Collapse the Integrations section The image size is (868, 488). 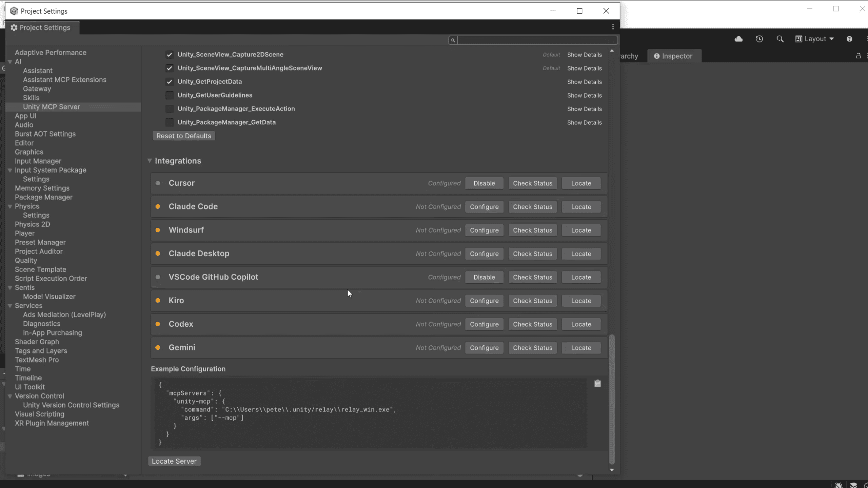(x=150, y=161)
